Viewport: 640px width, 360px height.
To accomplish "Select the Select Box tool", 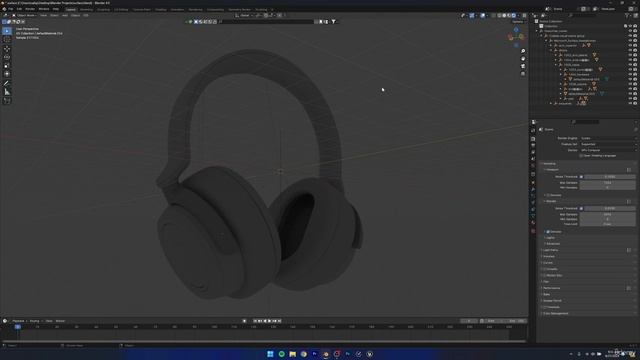I will coord(7,31).
